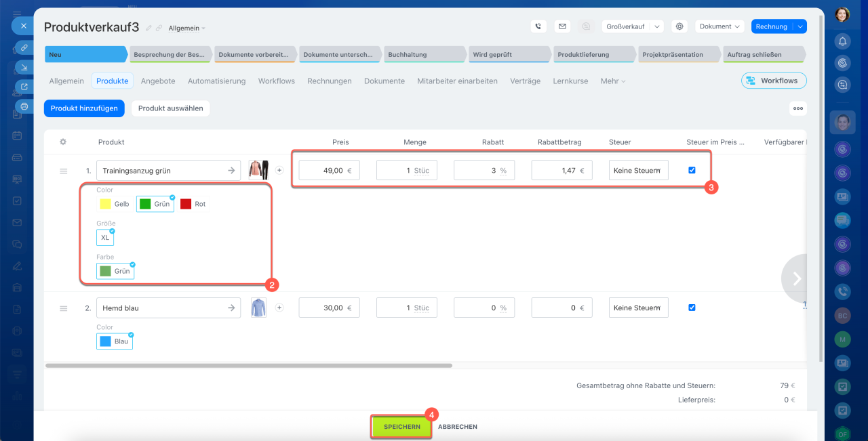
Task: Toggle tax-included checkbox for Hemd blau
Action: coord(692,307)
